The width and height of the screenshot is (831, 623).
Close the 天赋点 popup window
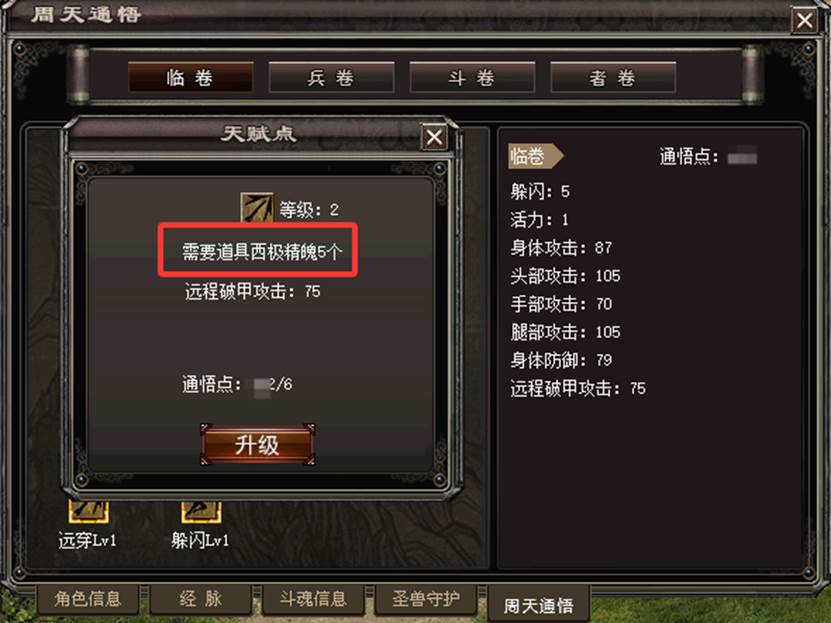[x=434, y=138]
